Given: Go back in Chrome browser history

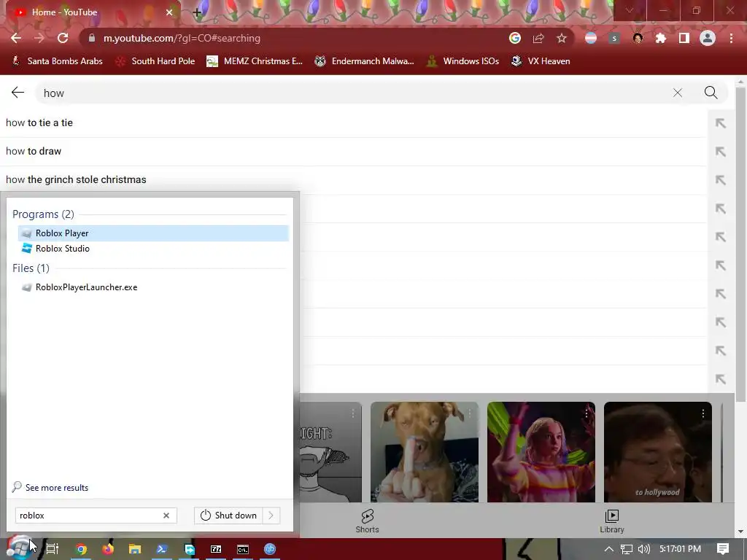Looking at the screenshot, I should 16,38.
